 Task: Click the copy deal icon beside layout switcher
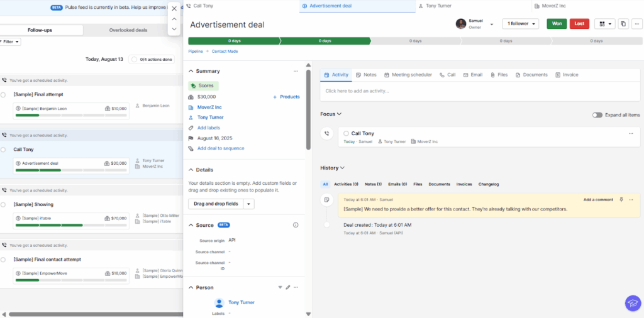pyautogui.click(x=623, y=24)
